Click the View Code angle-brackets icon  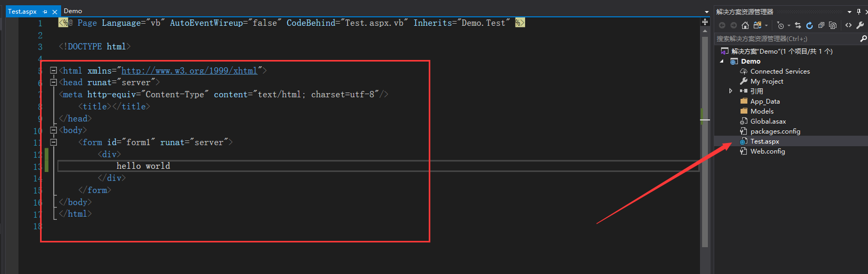coord(849,25)
